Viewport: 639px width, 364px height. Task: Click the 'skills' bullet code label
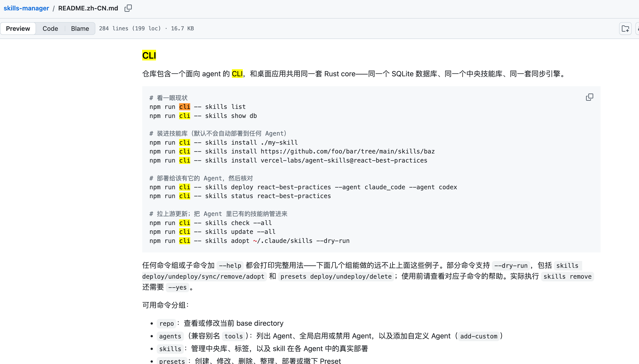[x=170, y=349]
